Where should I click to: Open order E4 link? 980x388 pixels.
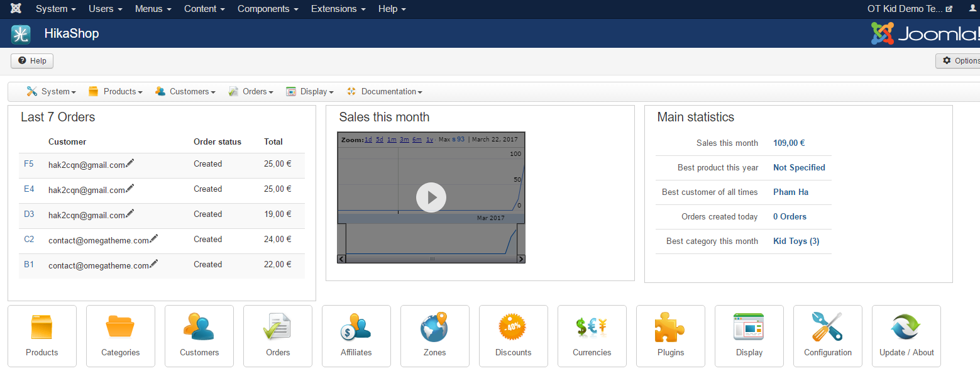(x=29, y=189)
